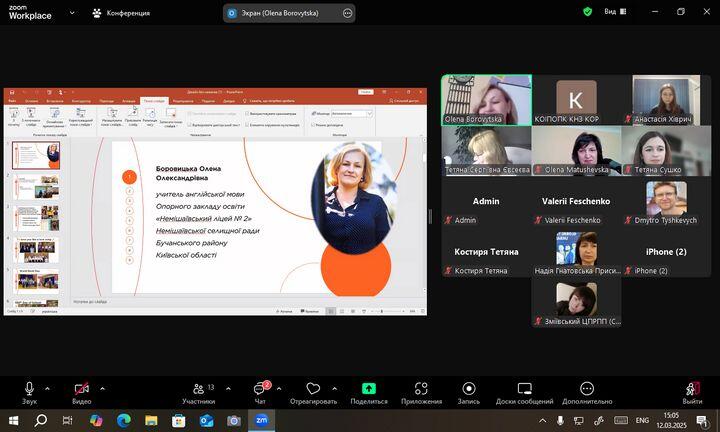Switch to Normal view icon in status bar

pyautogui.click(x=331, y=311)
